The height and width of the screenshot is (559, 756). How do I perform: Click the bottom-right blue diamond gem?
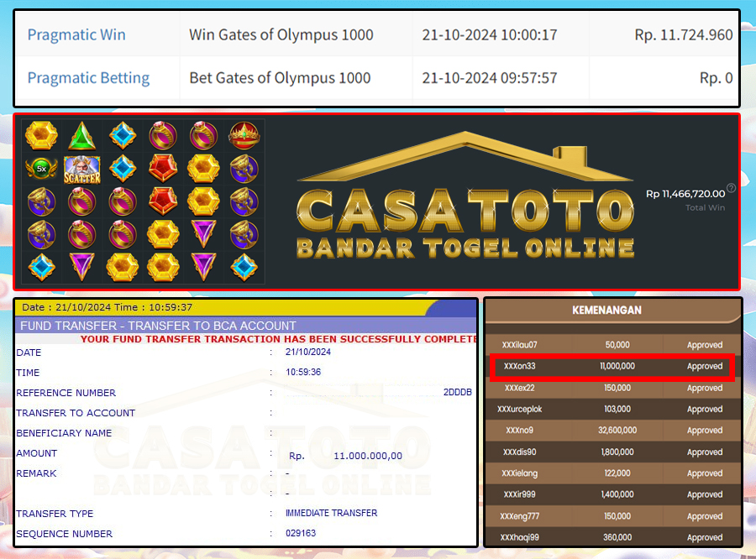244,267
